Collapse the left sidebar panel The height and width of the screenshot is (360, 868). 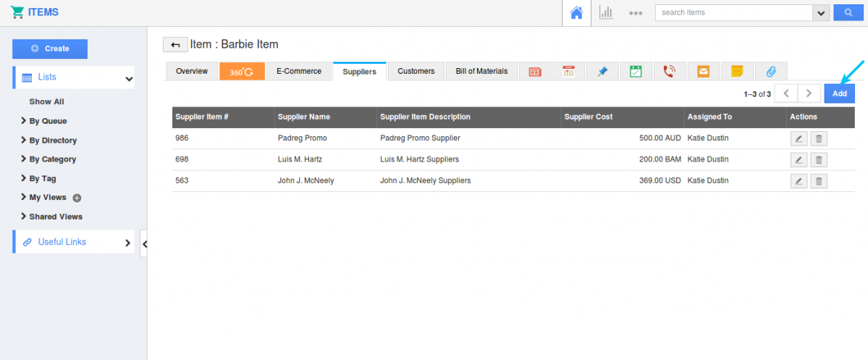click(x=144, y=243)
